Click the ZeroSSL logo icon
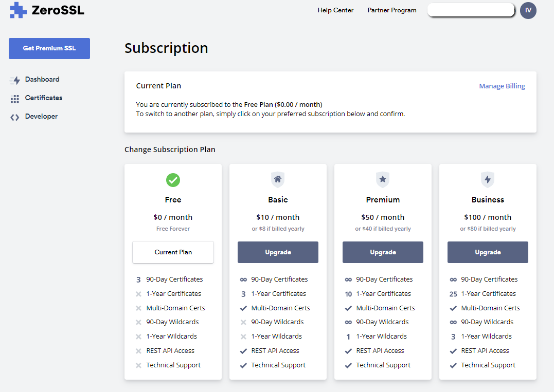The width and height of the screenshot is (554, 392). (x=18, y=10)
